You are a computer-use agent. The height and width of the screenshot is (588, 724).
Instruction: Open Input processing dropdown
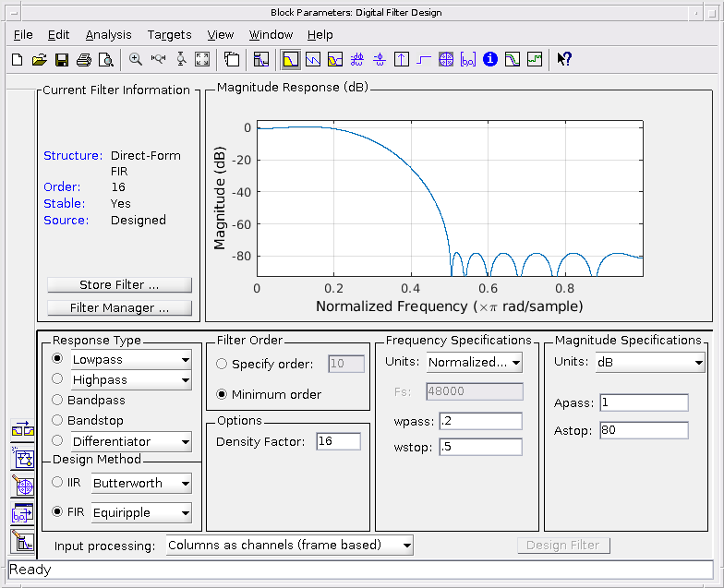pyautogui.click(x=289, y=545)
